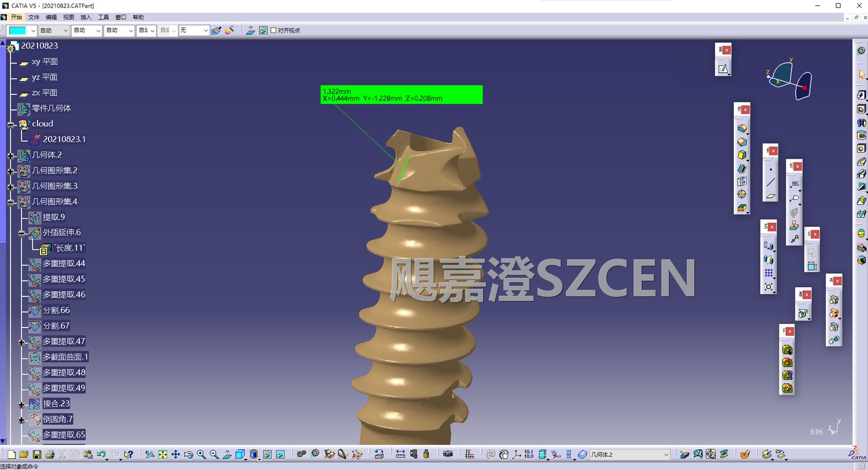Click the Normal View icon in bottom toolbar
868x470 pixels.
[x=227, y=454]
